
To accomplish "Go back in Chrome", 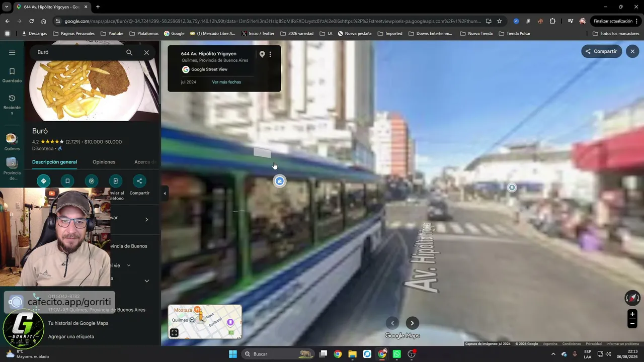I will (7, 21).
